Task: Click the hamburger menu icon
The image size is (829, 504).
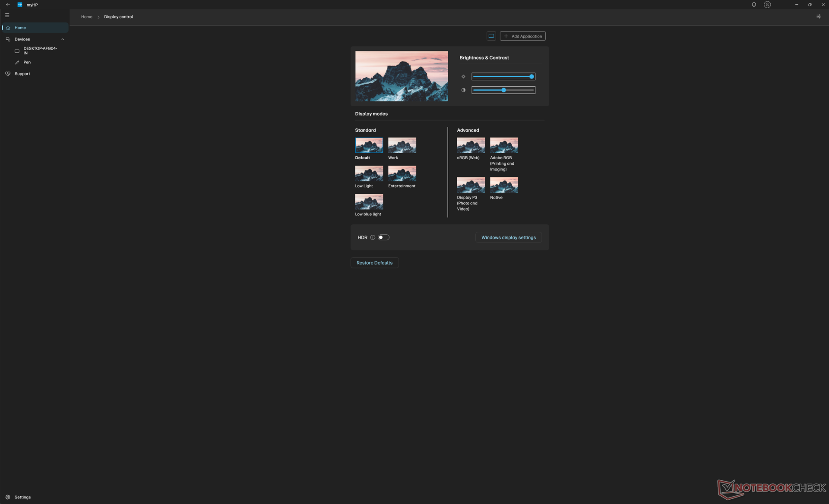Action: pyautogui.click(x=7, y=15)
